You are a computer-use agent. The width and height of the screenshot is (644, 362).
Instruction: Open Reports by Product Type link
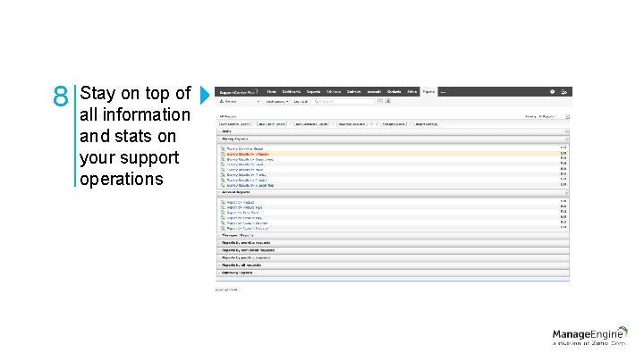[x=244, y=207]
